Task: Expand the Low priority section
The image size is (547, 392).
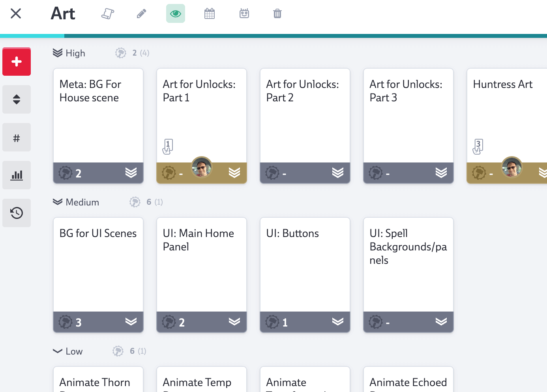Action: [57, 351]
